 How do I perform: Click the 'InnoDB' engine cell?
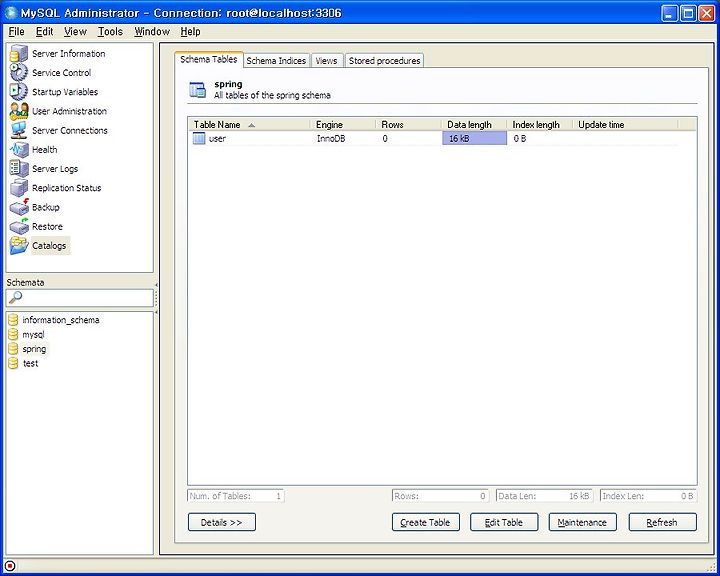tap(331, 138)
